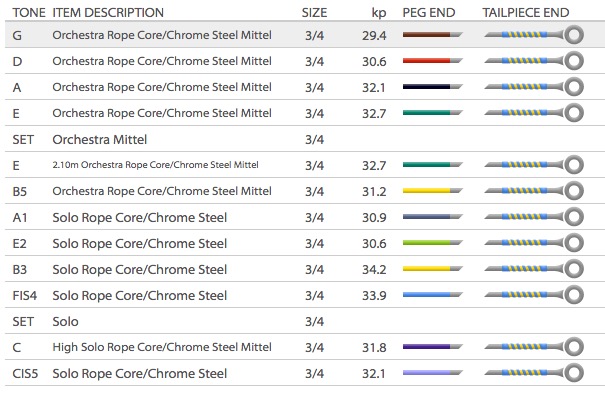Open the SET Solo row

305,321
